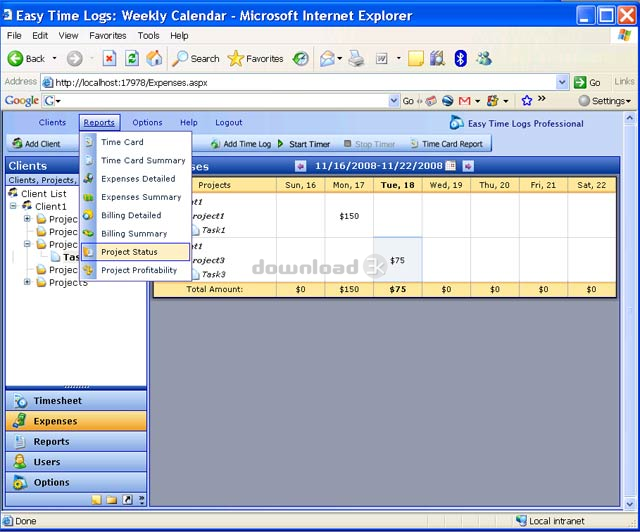This screenshot has height=532, width=640.
Task: Click the Go button beside address bar
Action: [x=587, y=82]
